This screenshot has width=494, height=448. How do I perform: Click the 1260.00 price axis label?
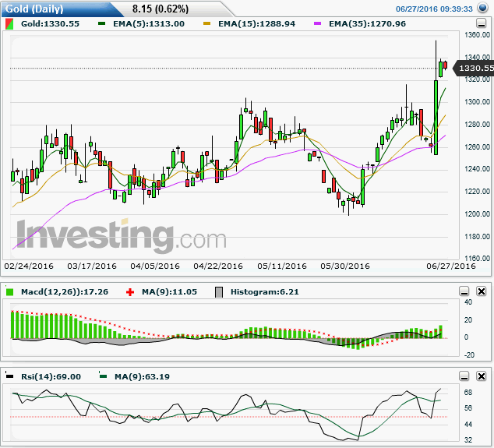coord(478,146)
